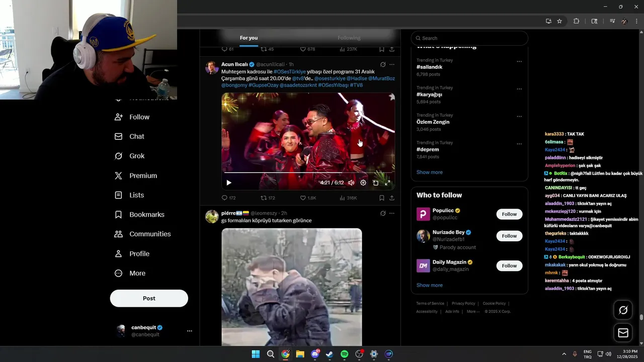This screenshot has height=362, width=644.
Task: Open options for #deprem trend
Action: (519, 144)
